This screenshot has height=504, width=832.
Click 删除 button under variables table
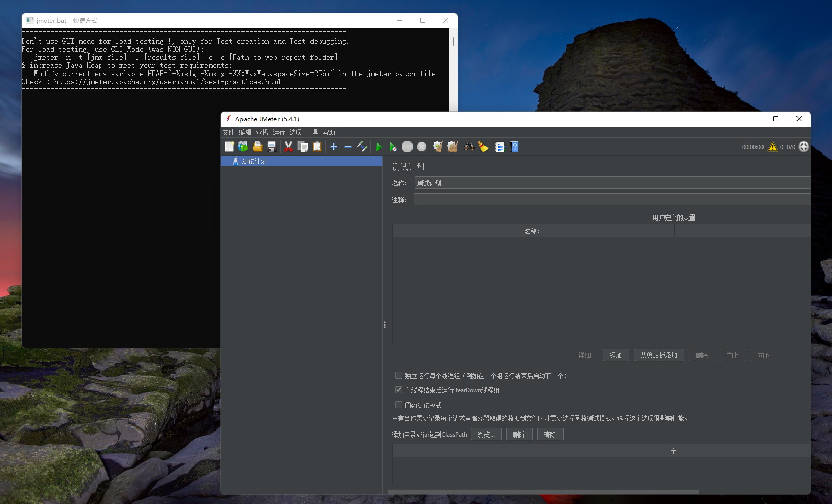pos(702,355)
